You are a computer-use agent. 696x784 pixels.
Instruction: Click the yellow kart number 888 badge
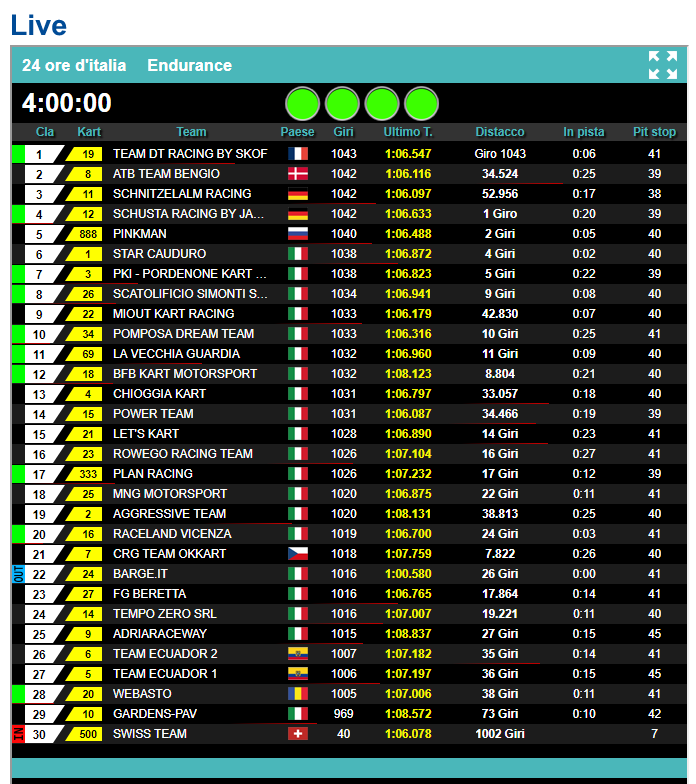coord(88,234)
